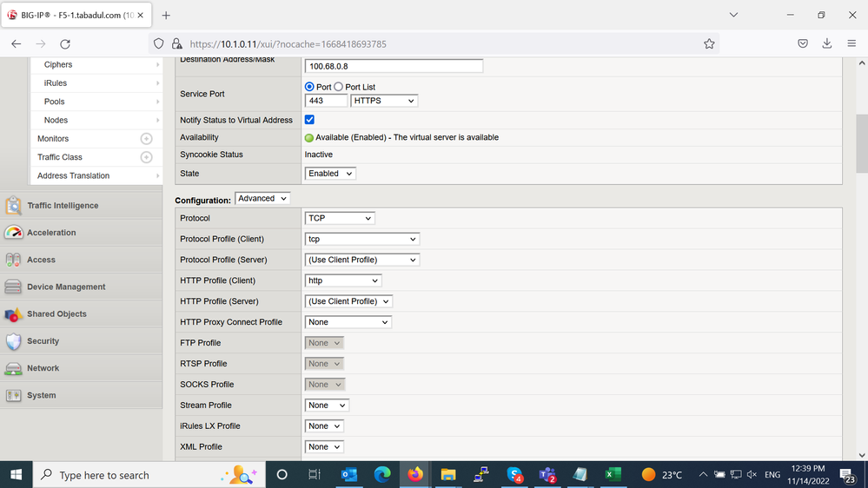Click Firefox bookmark star icon
The height and width of the screenshot is (488, 868).
(x=709, y=43)
